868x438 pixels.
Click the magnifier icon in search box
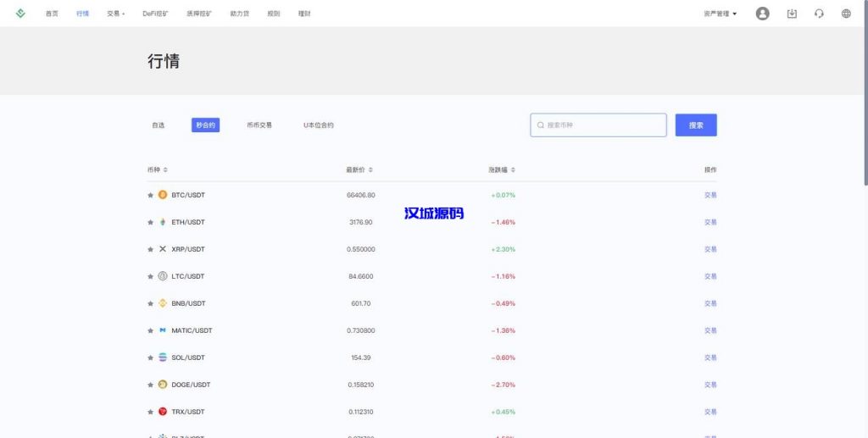click(x=540, y=125)
